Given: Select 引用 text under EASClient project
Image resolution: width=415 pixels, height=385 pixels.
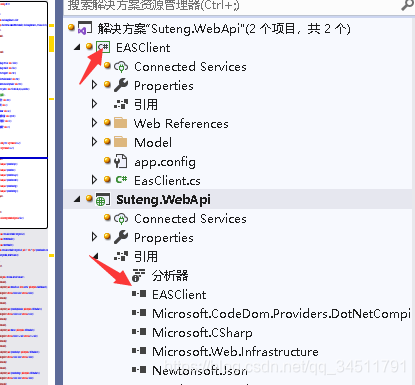Looking at the screenshot, I should [146, 105].
